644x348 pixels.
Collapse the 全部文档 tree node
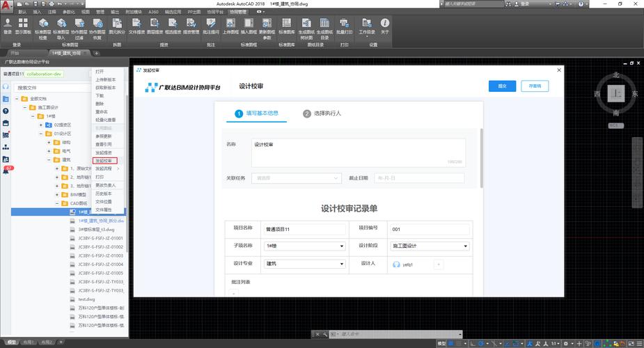click(x=17, y=99)
